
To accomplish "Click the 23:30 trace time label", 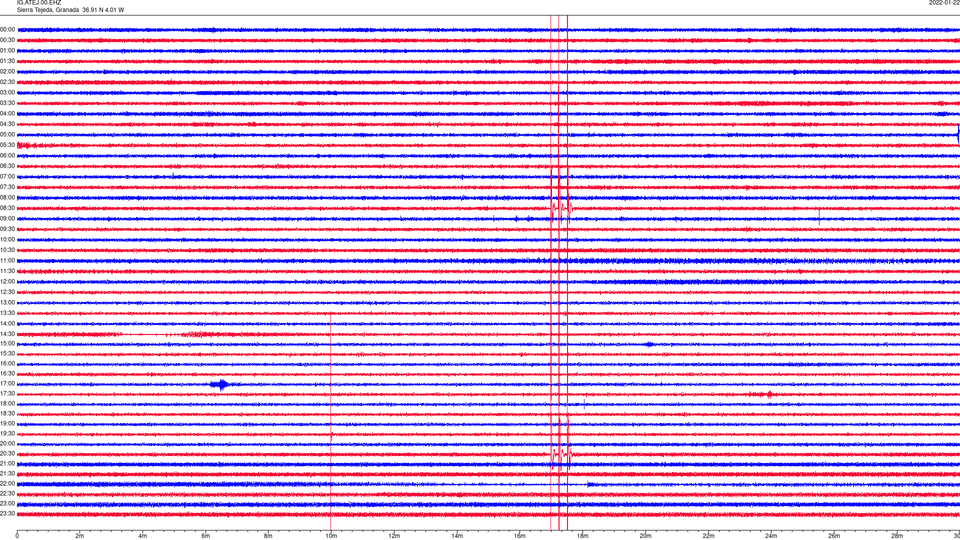I will coord(7,514).
